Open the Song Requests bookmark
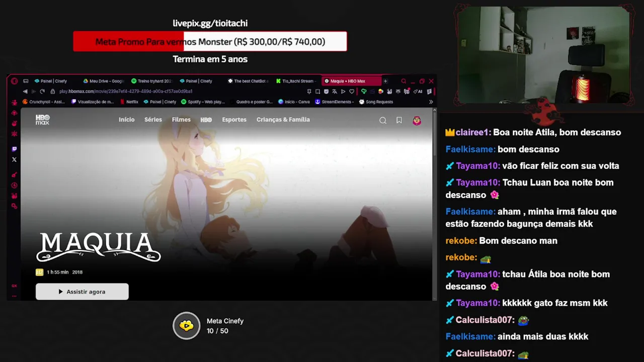Image resolution: width=644 pixels, height=362 pixels. pyautogui.click(x=375, y=102)
